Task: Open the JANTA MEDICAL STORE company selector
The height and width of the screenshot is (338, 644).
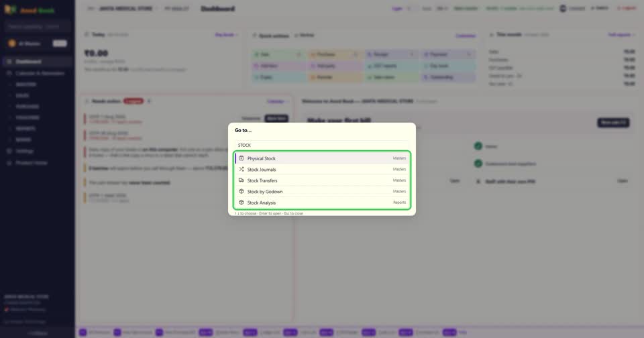Action: tap(123, 9)
